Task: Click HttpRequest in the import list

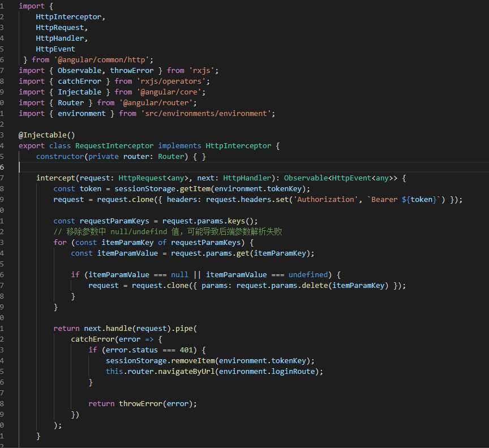Action: [60, 28]
